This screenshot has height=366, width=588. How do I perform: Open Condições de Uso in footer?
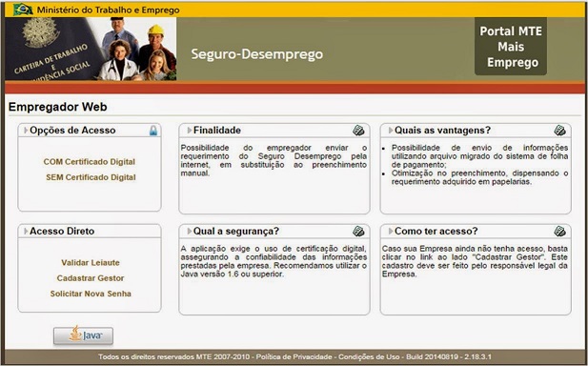point(369,356)
